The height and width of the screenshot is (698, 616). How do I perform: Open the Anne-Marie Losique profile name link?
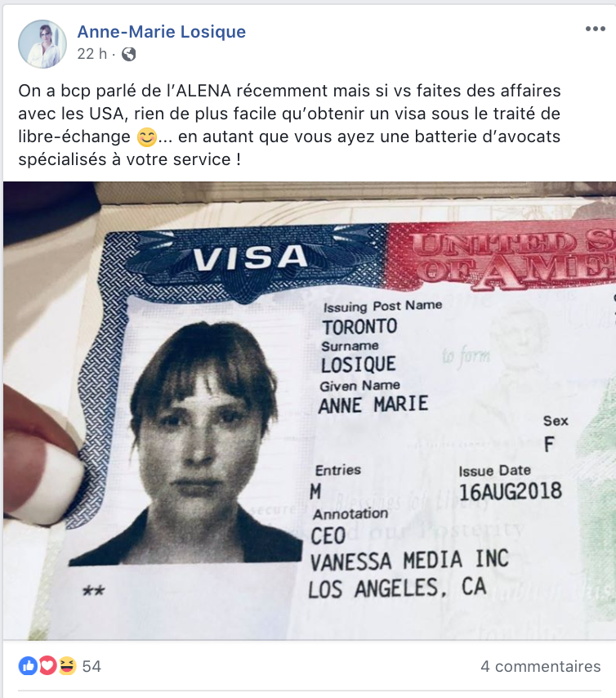[x=162, y=32]
